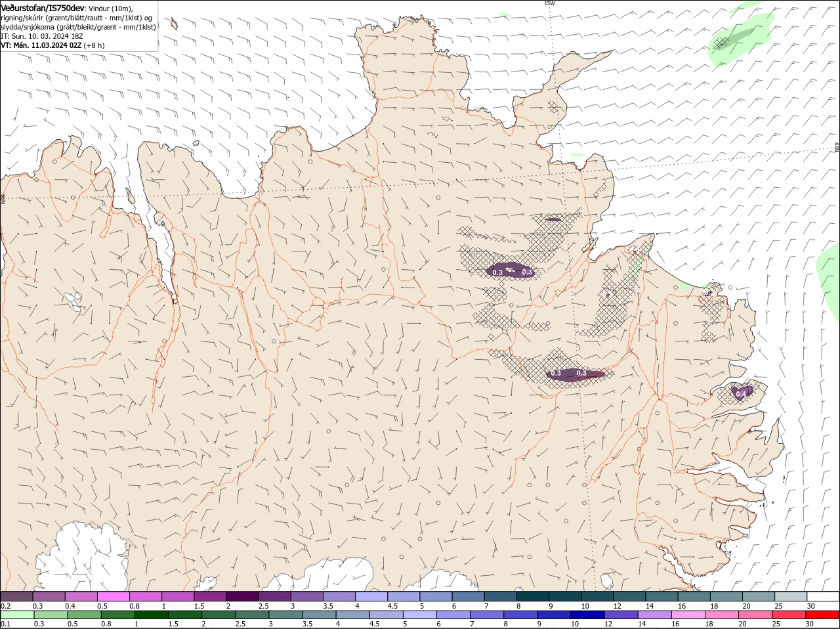The width and height of the screenshot is (840, 629).
Task: Select the pale green swatch between 0.1 and 0.3
Action: 17,615
